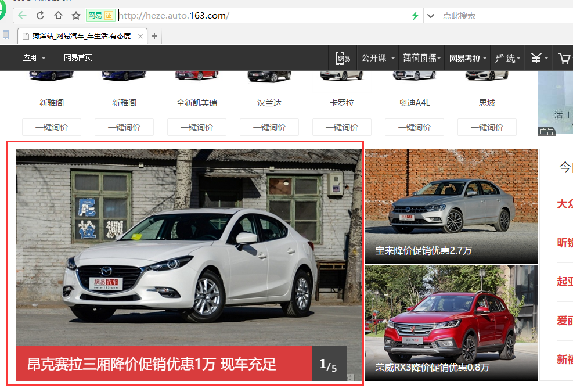Open the 全新凯美瑞 car name link
573x392 pixels.
coord(197,103)
